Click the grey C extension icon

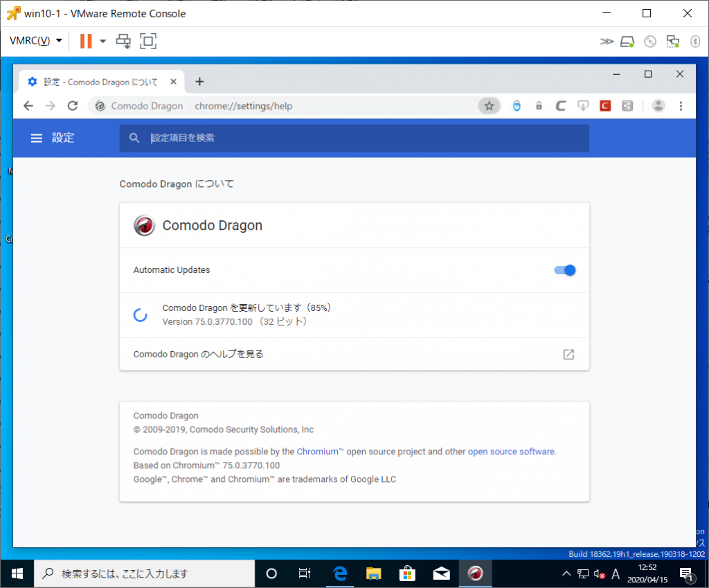(x=561, y=106)
